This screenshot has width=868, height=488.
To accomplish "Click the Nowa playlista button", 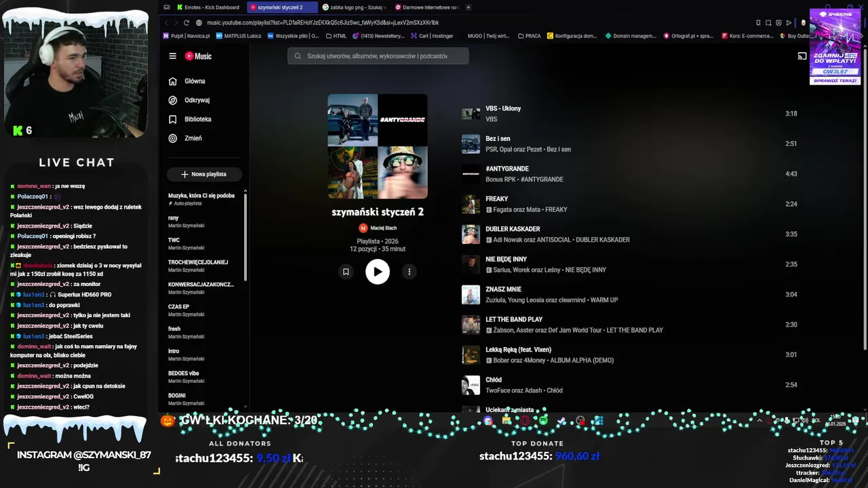I will click(204, 174).
